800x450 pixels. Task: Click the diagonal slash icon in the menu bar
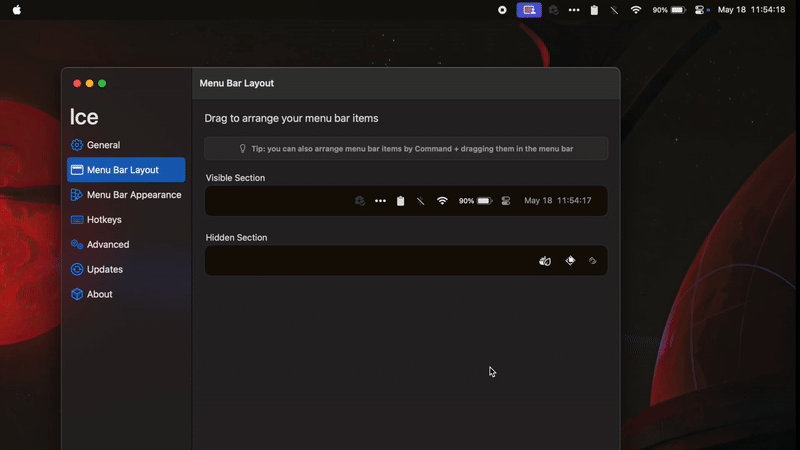click(614, 10)
